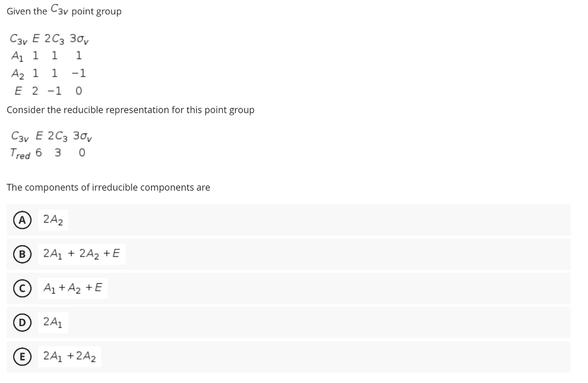Image resolution: width=588 pixels, height=383 pixels.
Task: Click the T_red reducible representation row
Action: pyautogui.click(x=47, y=152)
